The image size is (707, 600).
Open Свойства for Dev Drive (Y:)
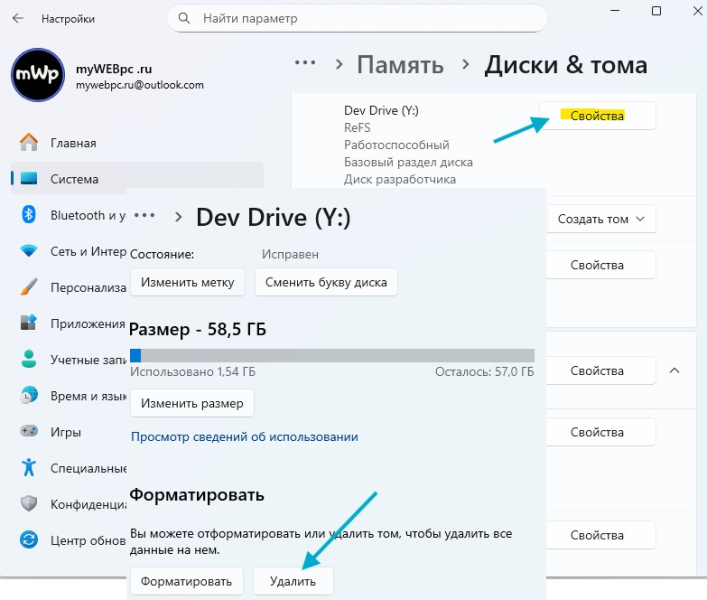point(597,115)
